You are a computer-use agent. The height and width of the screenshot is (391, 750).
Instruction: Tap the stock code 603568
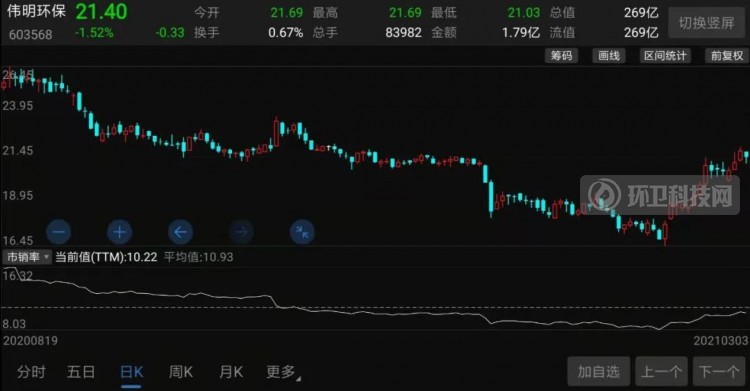point(31,34)
